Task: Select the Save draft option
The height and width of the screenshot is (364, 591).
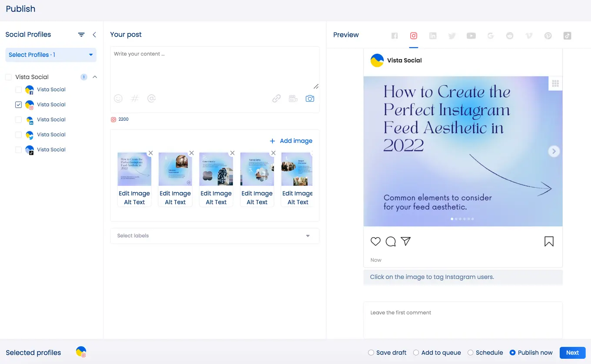Action: [371, 352]
